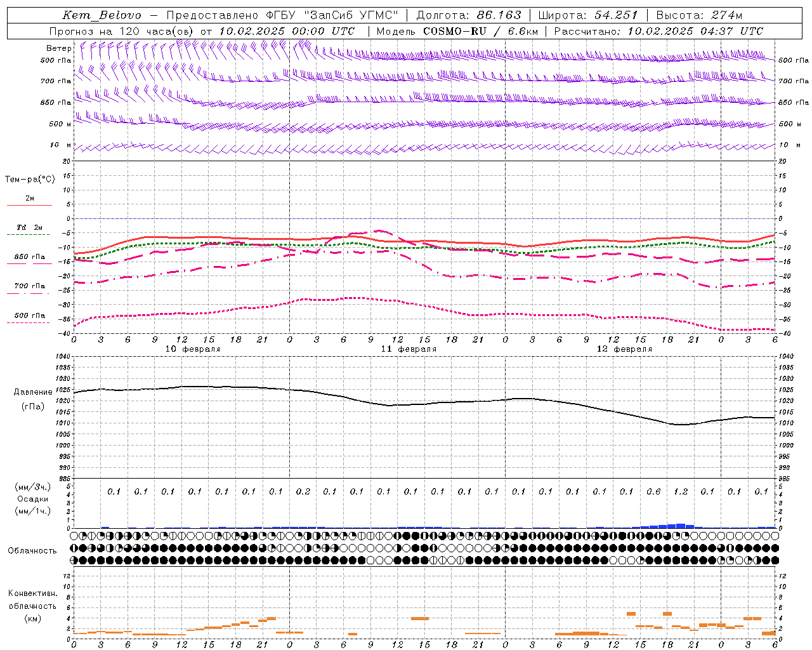Click the longitude value 86.163
812x650 pixels.
tap(499, 15)
